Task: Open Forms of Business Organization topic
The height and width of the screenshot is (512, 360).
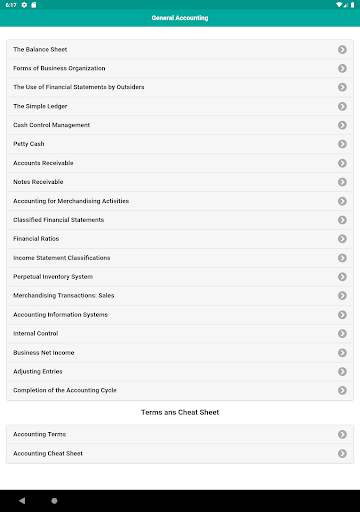Action: [180, 68]
